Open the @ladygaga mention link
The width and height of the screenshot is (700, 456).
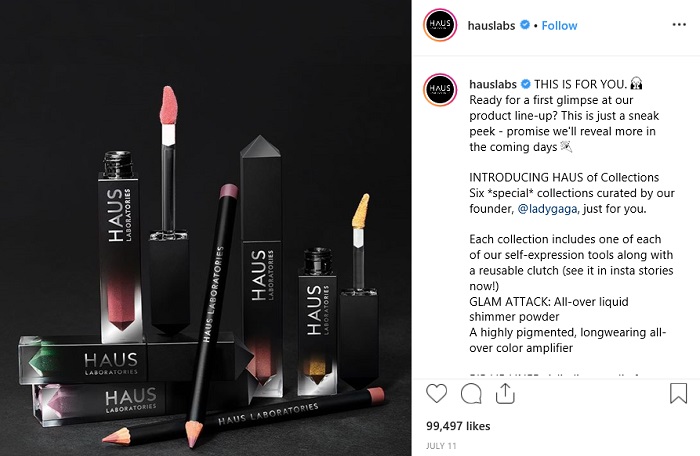[547, 209]
